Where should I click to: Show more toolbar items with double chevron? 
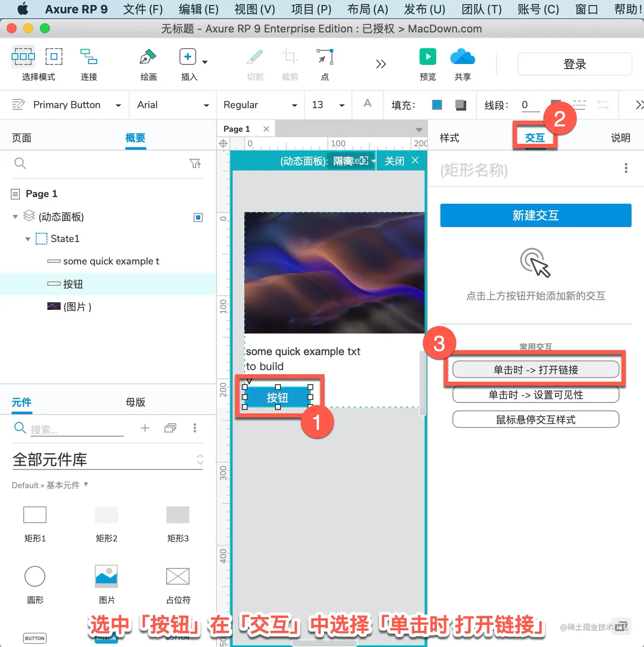381,64
